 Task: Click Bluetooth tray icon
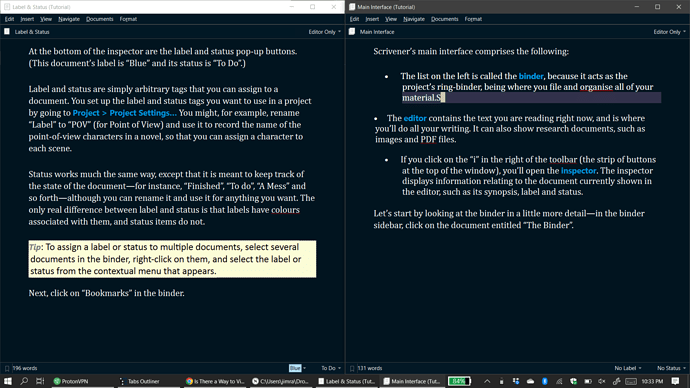[545, 381]
